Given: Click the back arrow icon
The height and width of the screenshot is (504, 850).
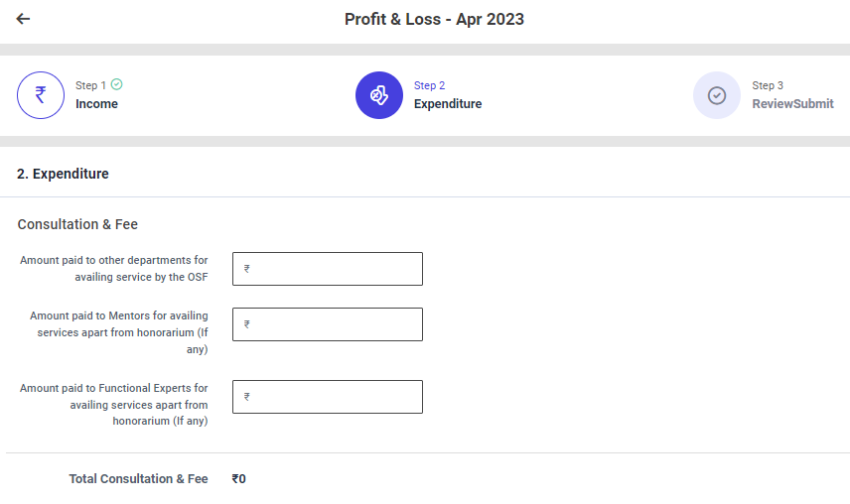Looking at the screenshot, I should 23,19.
